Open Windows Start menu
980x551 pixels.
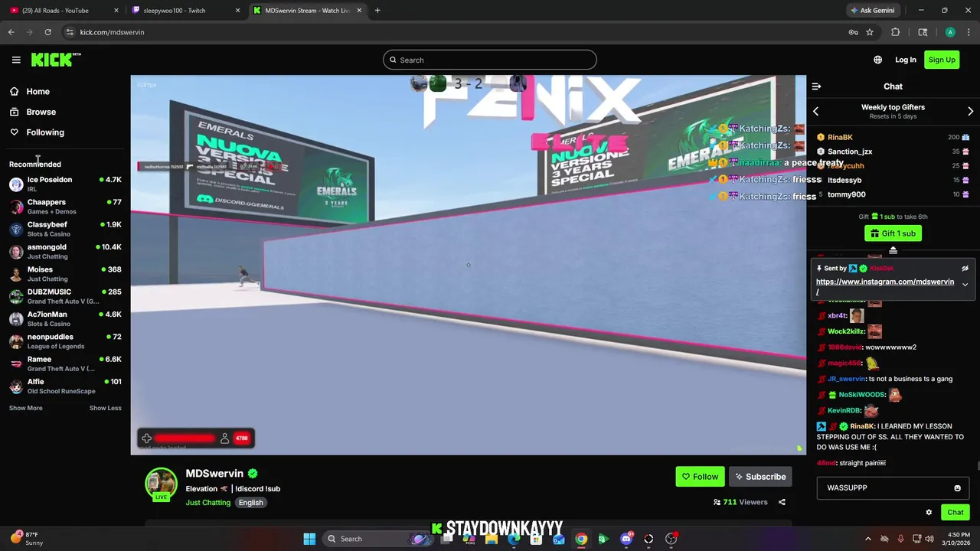pos(309,539)
